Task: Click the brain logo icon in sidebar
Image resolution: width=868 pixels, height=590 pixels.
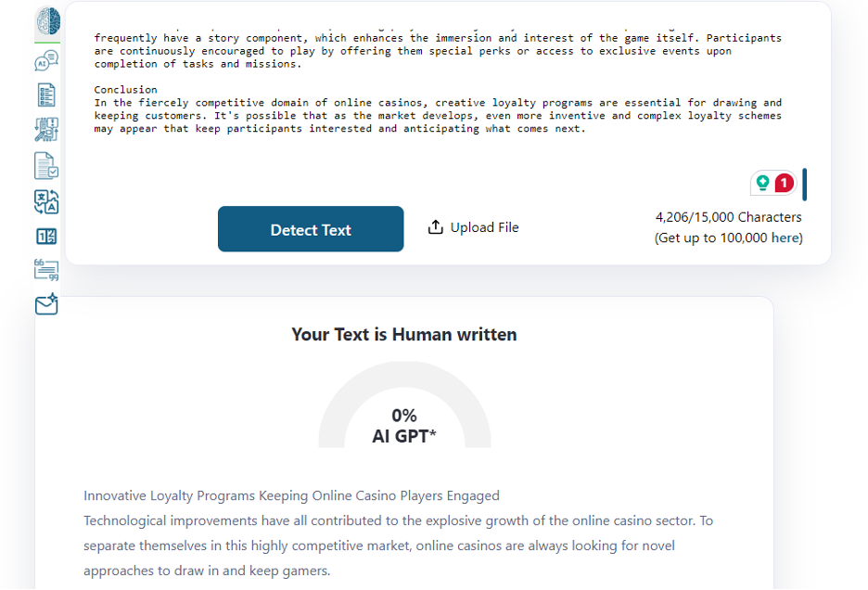Action: tap(48, 21)
